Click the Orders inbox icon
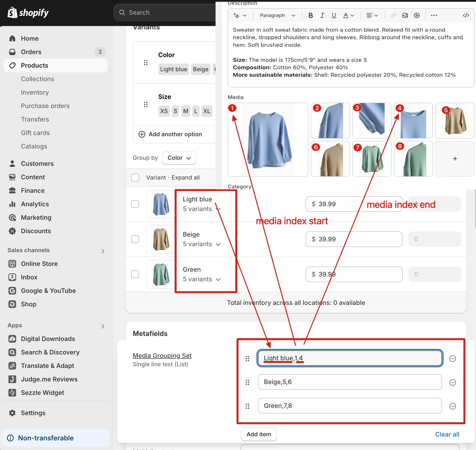 tap(12, 52)
